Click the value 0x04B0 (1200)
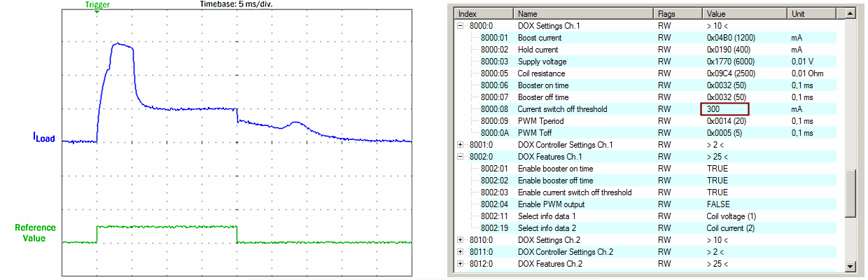 click(x=731, y=38)
